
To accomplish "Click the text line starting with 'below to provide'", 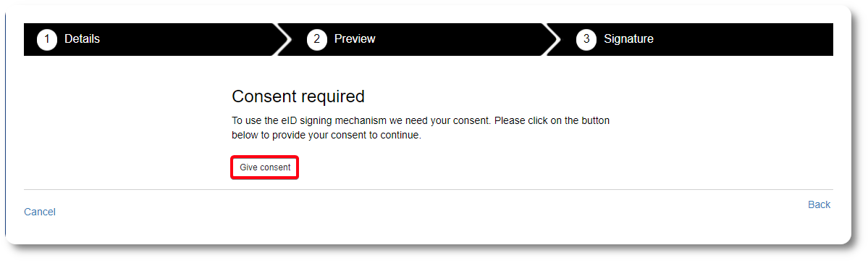I will click(x=326, y=135).
